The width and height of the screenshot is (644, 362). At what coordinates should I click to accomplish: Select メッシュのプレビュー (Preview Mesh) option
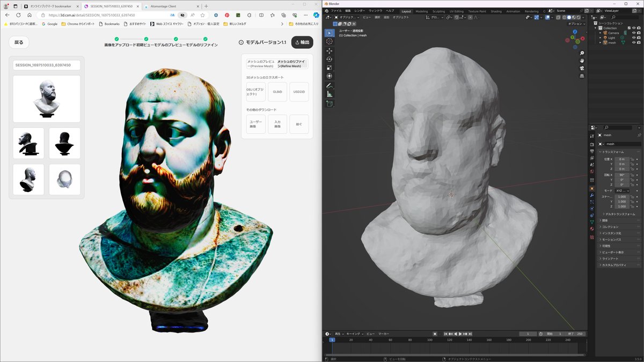point(261,64)
